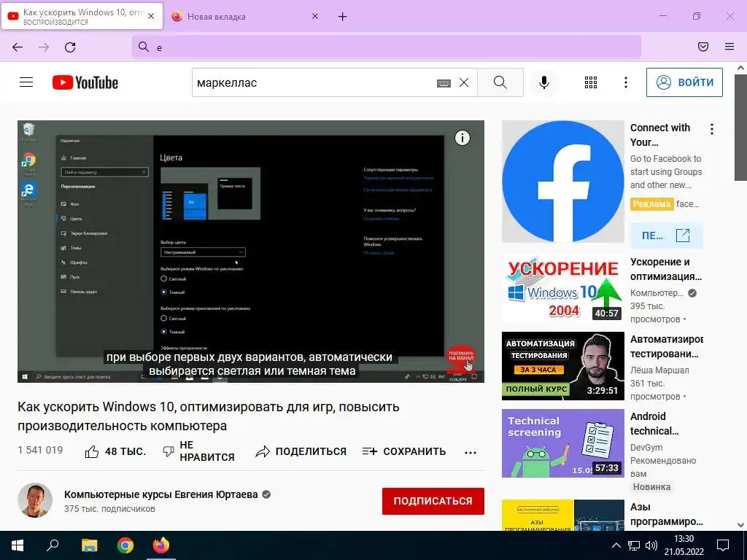Click the ВОЙТИ sign-in button
This screenshot has height=560, width=747.
684,82
